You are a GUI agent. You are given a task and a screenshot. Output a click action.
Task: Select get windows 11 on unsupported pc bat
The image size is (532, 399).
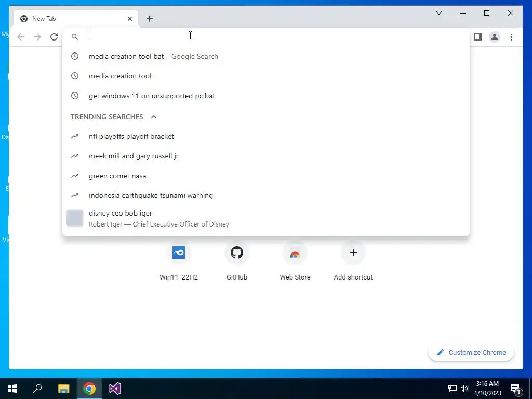pyautogui.click(x=266, y=96)
